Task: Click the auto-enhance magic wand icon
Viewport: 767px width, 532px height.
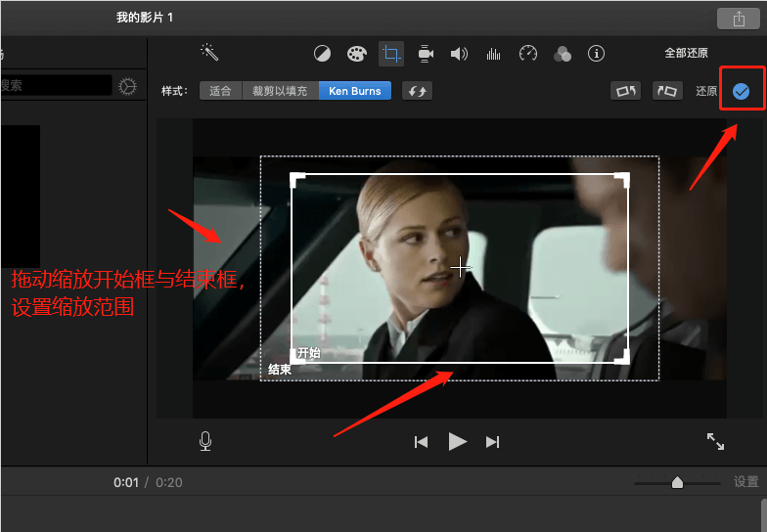Action: [x=209, y=52]
